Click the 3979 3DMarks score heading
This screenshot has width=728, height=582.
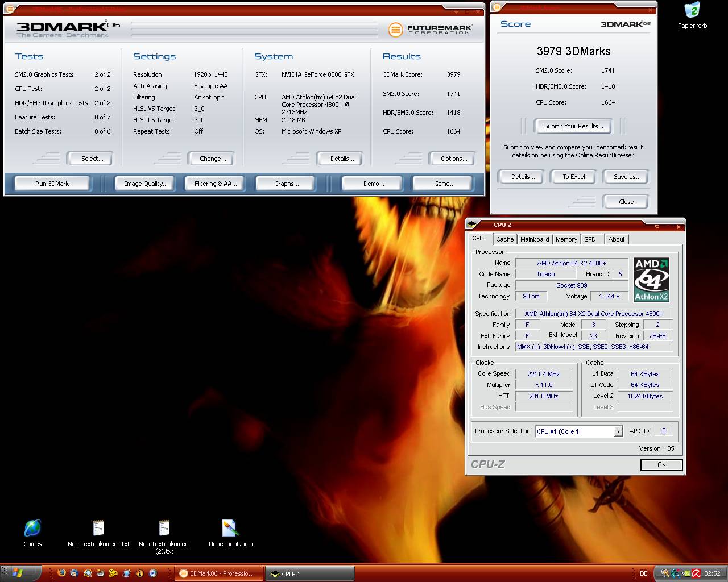[x=573, y=51]
